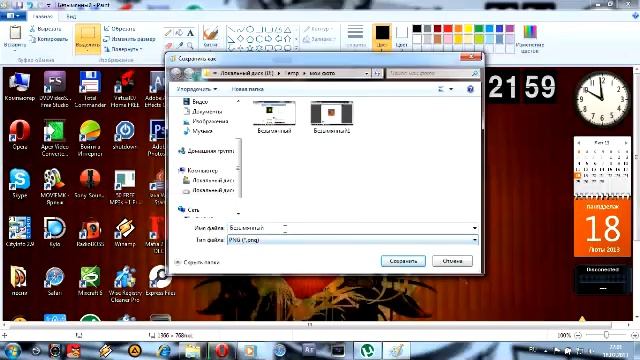Open Internet Explorer from the taskbar
Viewport: 640px width, 360px height.
[x=164, y=350]
